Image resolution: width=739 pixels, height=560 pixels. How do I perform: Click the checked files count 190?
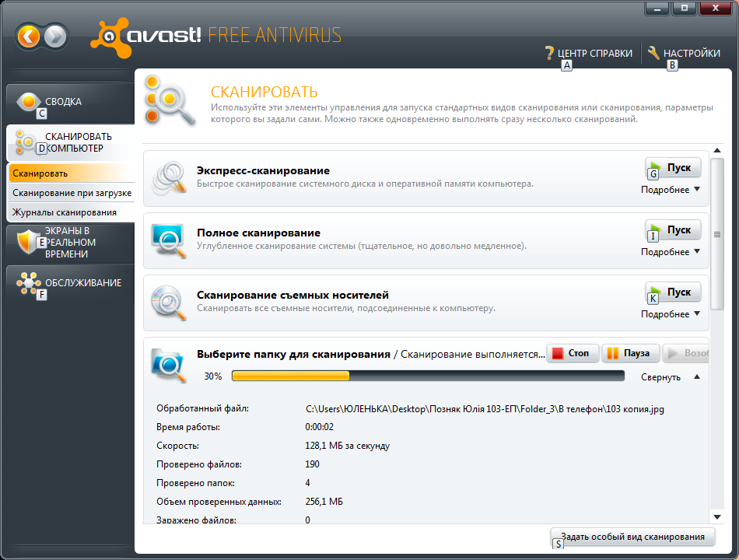point(312,464)
